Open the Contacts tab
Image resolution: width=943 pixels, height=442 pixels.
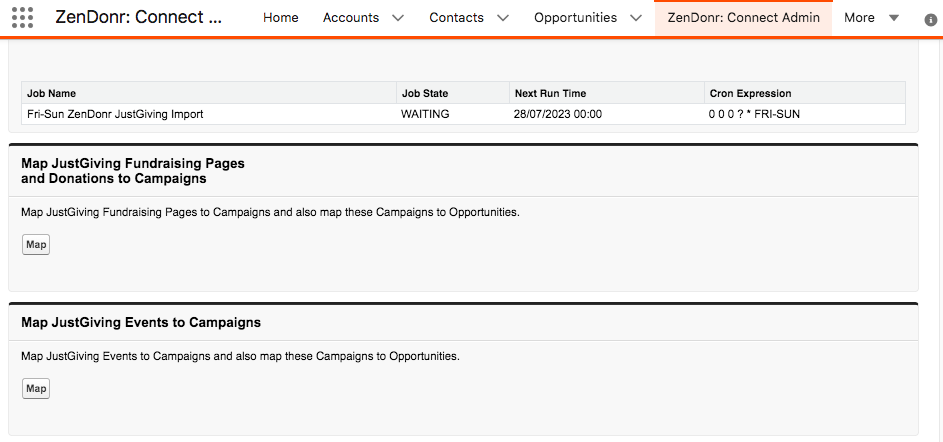click(456, 18)
